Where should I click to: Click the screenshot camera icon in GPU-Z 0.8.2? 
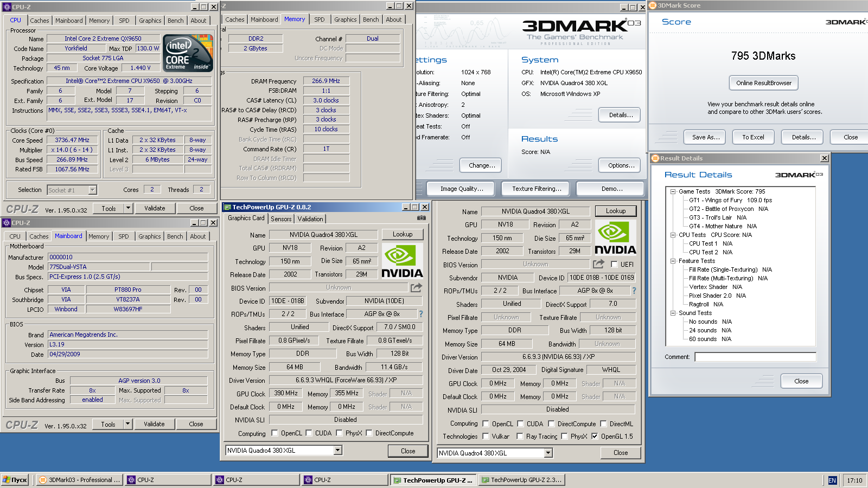421,218
